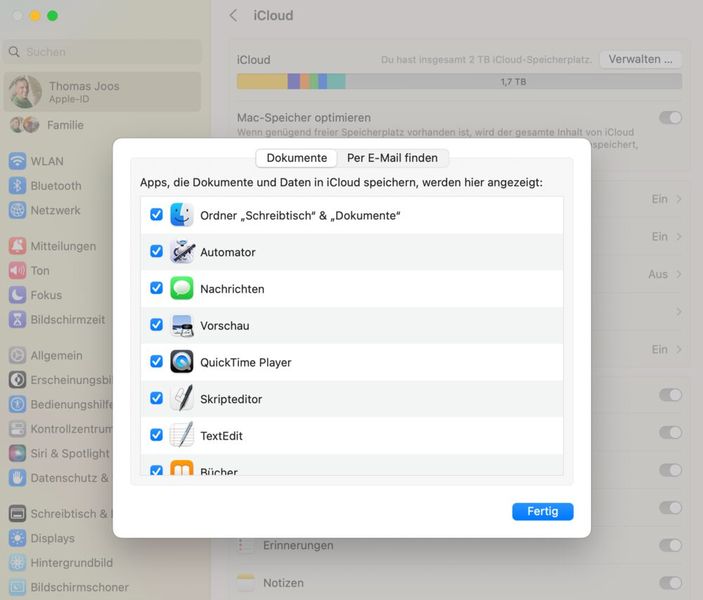Click the 1,7 TB free segment

514,82
